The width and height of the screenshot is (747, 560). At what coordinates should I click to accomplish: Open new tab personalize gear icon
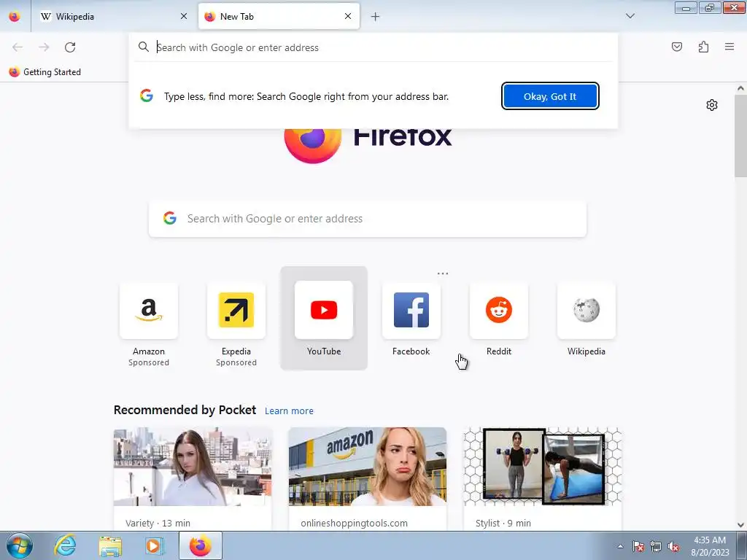coord(712,105)
